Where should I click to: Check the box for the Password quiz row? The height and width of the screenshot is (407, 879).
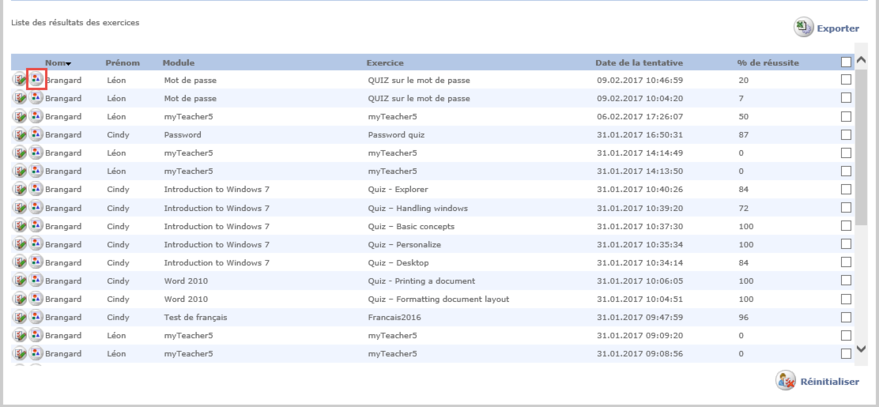coord(847,135)
